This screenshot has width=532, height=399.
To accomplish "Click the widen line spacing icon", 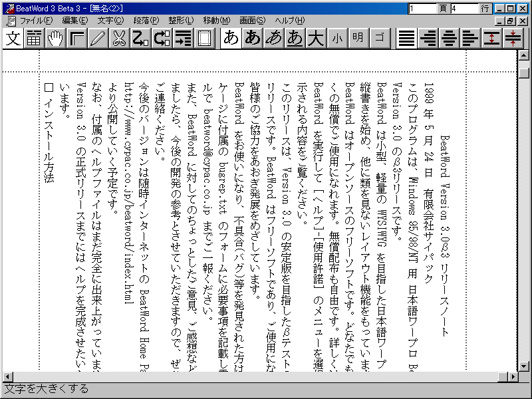I will point(492,38).
